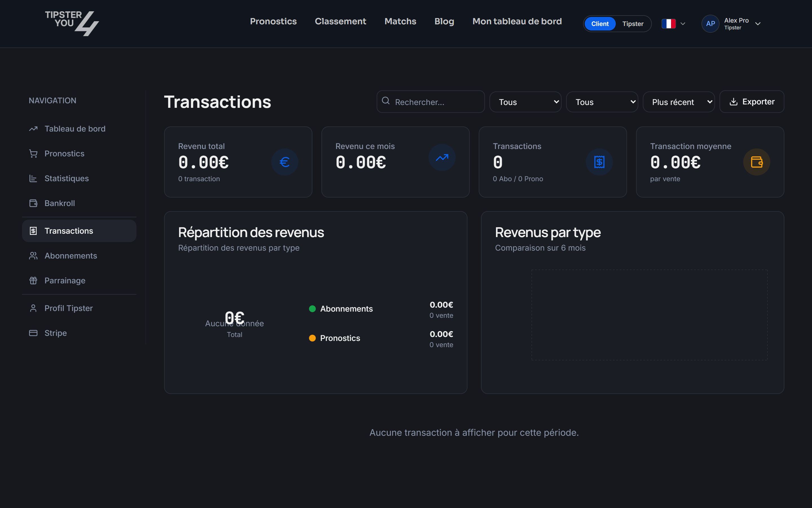Click the TipsterYou logo
The width and height of the screenshot is (812, 508).
72,23
